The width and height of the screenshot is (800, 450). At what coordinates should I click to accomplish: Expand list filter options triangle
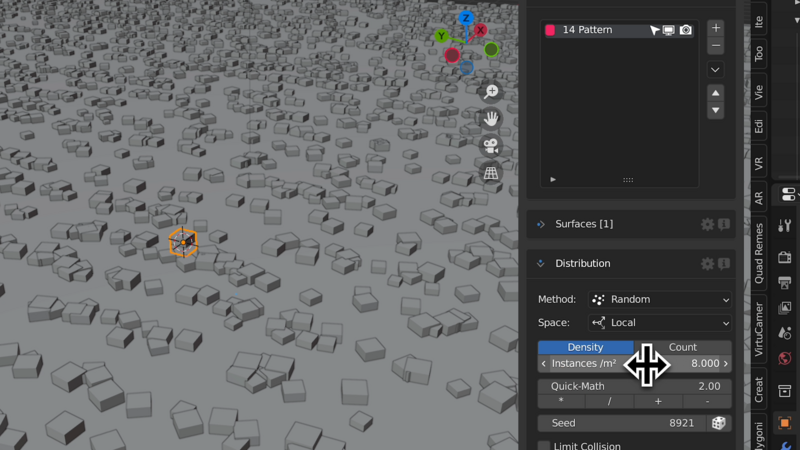coord(553,180)
